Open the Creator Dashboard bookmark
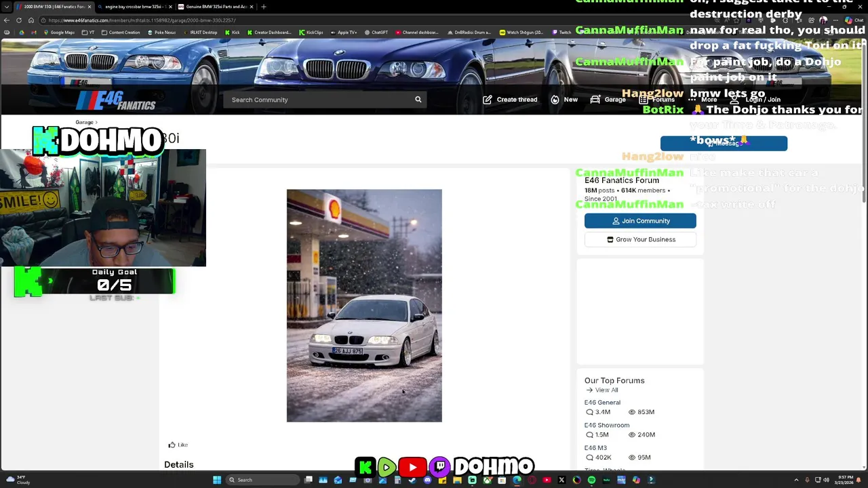 tap(269, 32)
